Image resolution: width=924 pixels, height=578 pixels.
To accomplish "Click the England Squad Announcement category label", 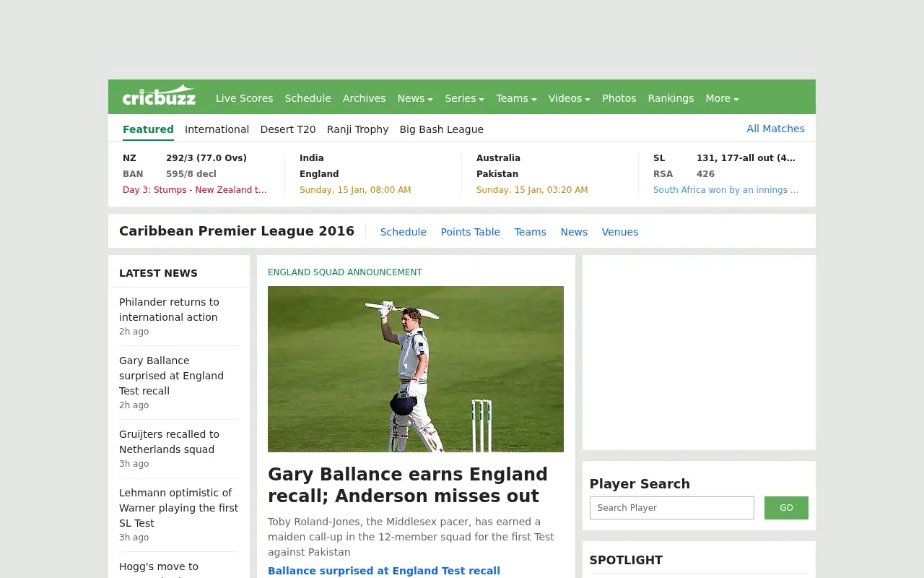I will tap(345, 272).
